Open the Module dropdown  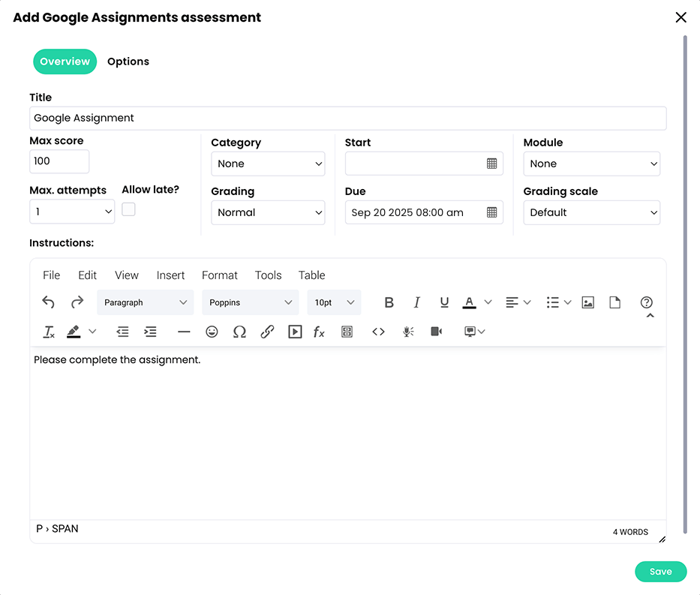point(591,164)
